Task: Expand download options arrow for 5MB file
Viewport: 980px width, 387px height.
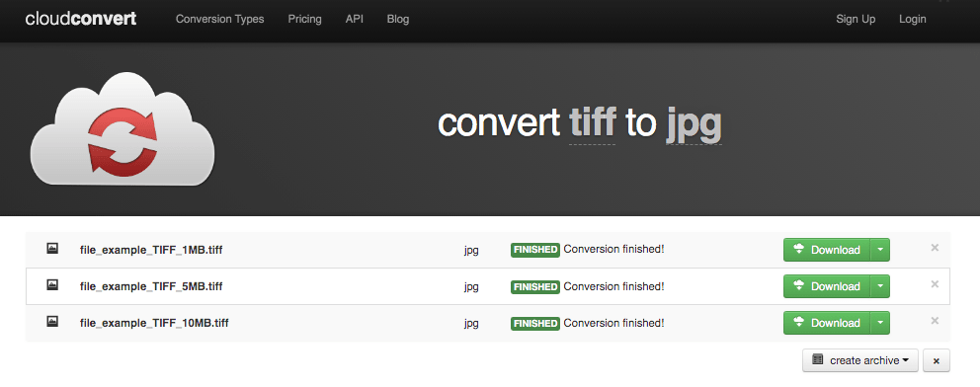Action: pos(880,286)
